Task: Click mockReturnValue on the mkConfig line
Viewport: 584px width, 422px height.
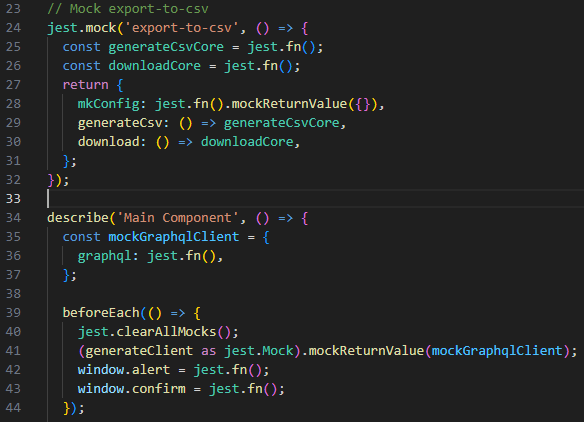Action: (289, 104)
